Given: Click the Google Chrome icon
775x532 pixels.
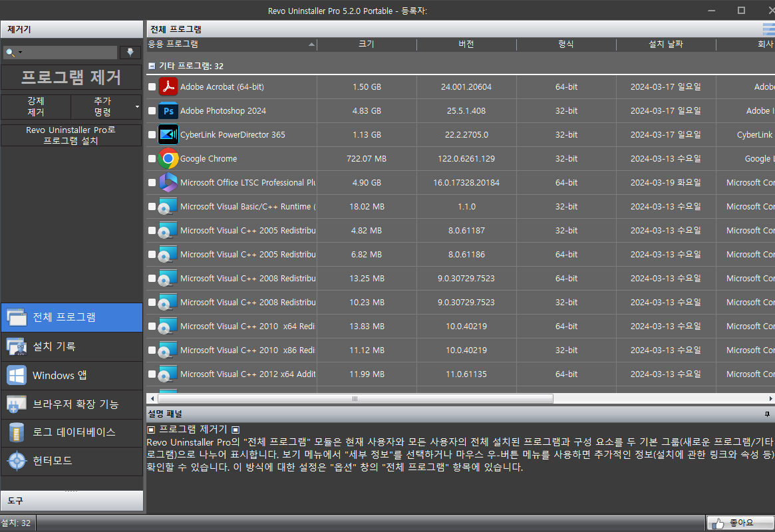Looking at the screenshot, I should tap(168, 158).
